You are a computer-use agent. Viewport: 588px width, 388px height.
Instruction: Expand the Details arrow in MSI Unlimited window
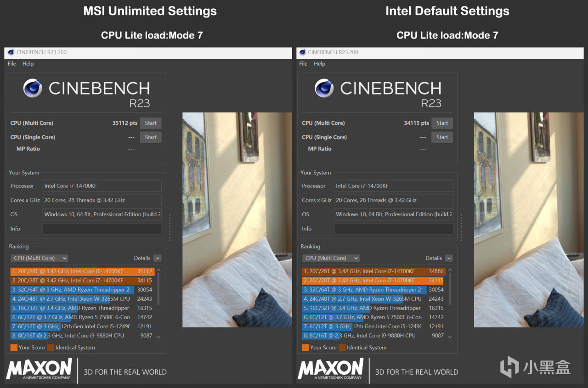pyautogui.click(x=158, y=258)
